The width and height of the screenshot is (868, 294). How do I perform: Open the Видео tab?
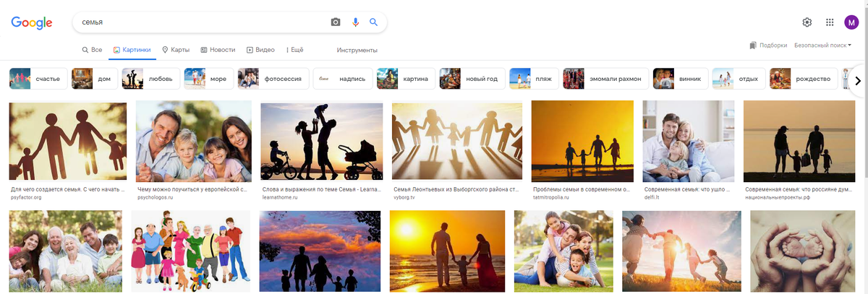(x=260, y=50)
